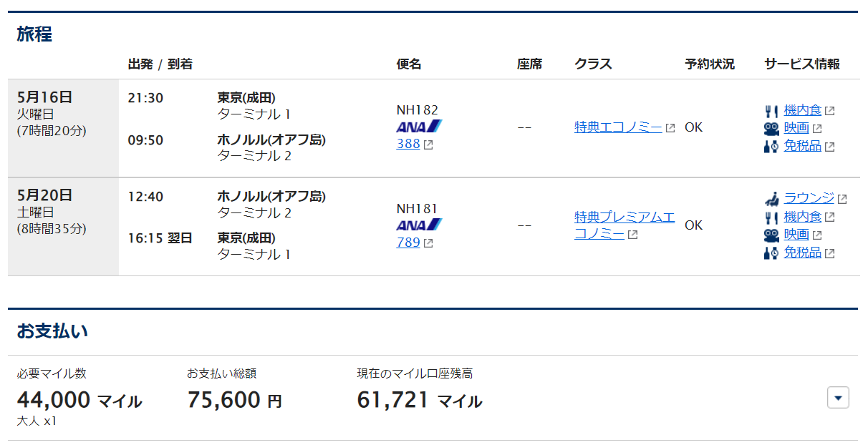Click the movie camera icon for NH181
The width and height of the screenshot is (868, 445).
[x=771, y=235]
